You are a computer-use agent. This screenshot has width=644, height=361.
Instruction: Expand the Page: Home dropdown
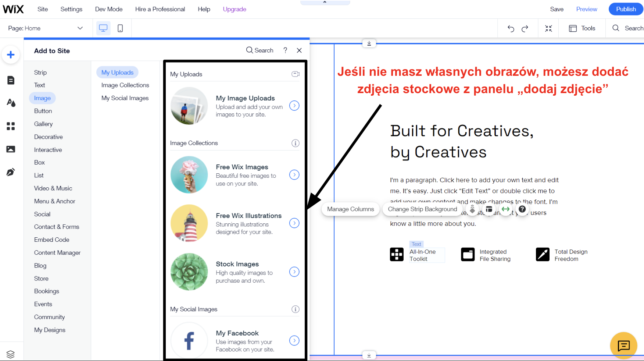[46, 28]
